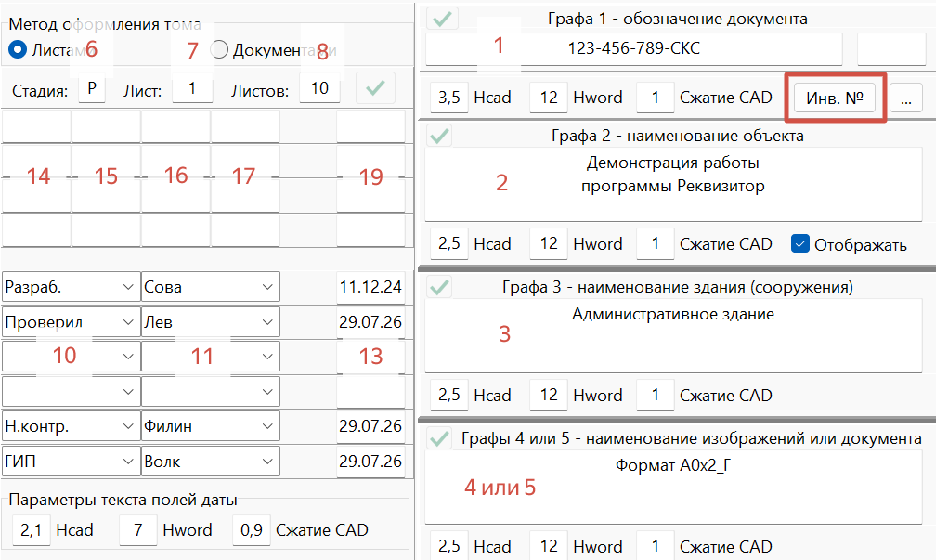
Task: Click the date field in Проверил row
Action: (x=370, y=322)
